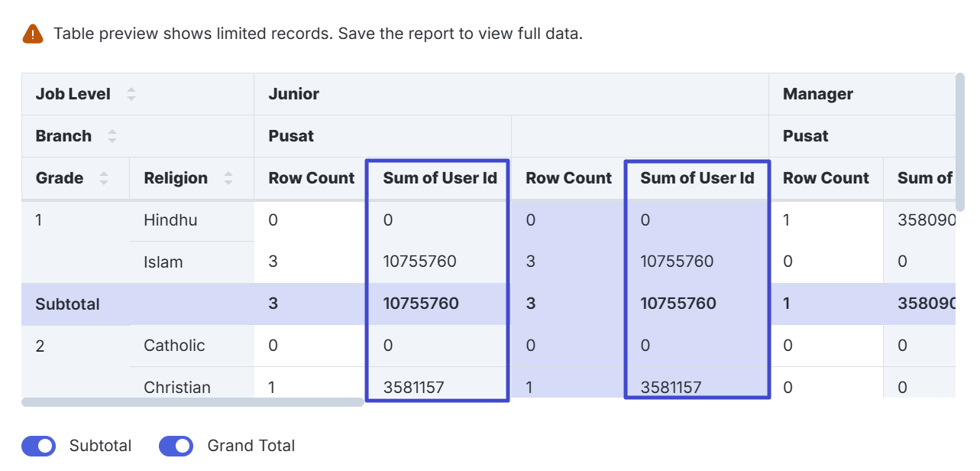Click the Pusat branch header under Junior
Viewport: 980px width, 471px height.
[x=291, y=136]
